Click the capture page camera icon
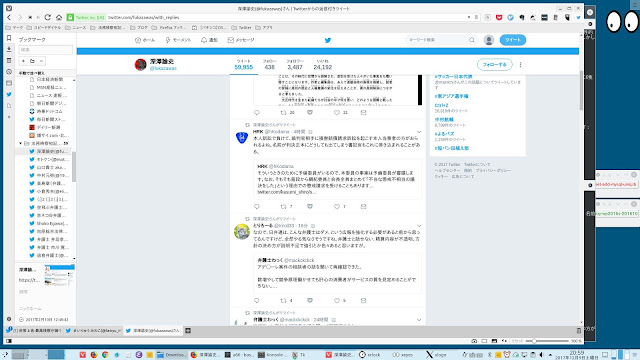This screenshot has width=640, height=360. (x=474, y=341)
